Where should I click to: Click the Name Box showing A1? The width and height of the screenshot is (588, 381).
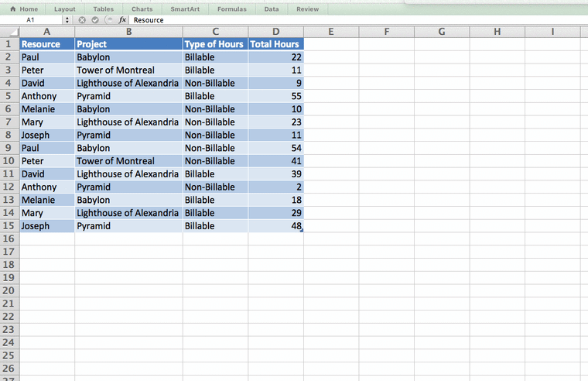[x=32, y=20]
